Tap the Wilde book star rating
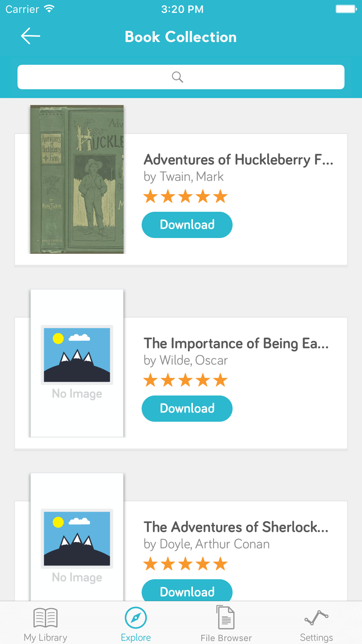The height and width of the screenshot is (644, 362). 185,380
